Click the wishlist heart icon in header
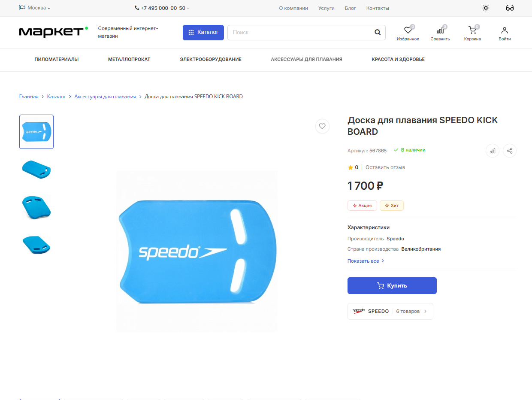This screenshot has height=400, width=532. pos(408,30)
